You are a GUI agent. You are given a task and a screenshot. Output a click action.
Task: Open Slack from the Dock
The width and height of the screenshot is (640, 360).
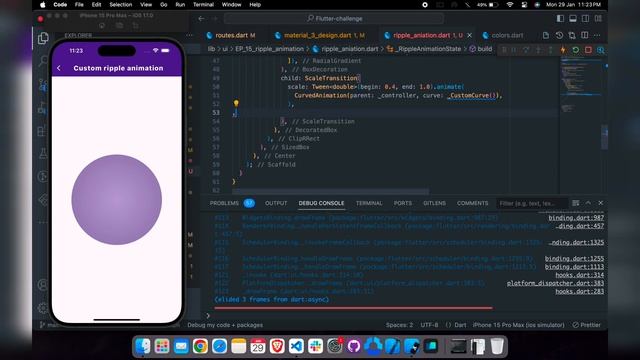pos(315,346)
